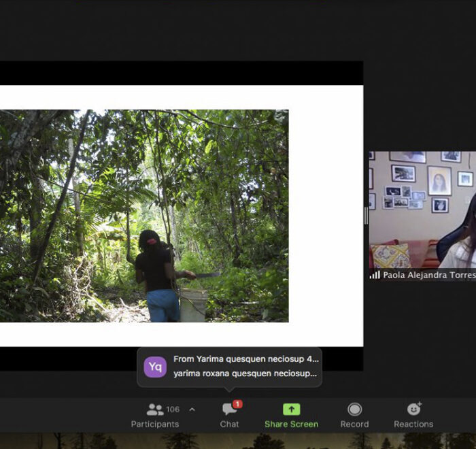The width and height of the screenshot is (476, 449).
Task: Click the Reactions label
Action: tap(413, 424)
